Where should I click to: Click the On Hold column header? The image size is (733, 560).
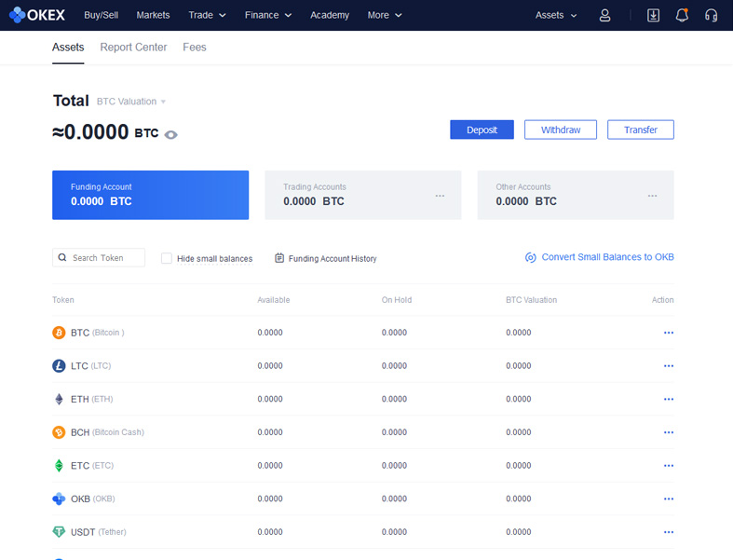point(397,300)
